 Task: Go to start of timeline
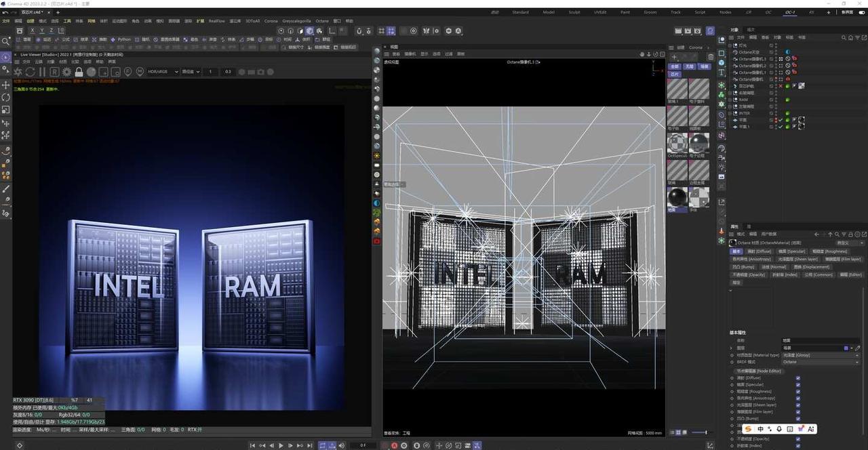(252, 445)
